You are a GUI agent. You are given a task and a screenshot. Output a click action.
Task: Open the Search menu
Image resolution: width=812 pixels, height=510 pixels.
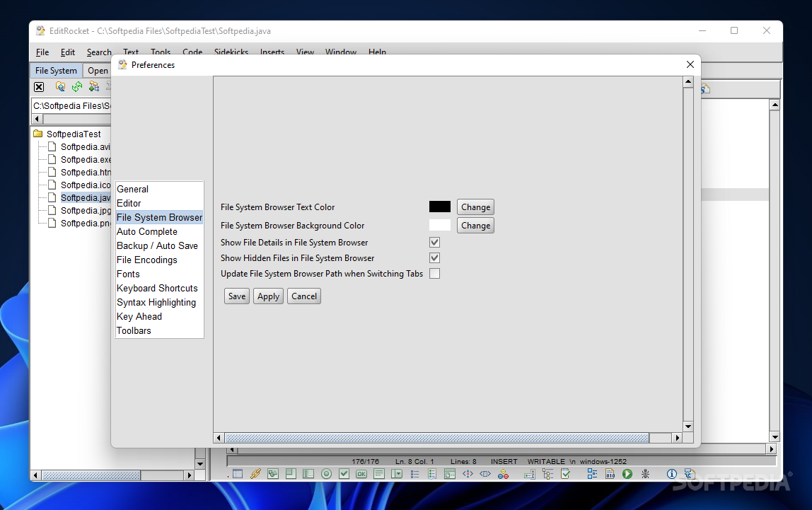(x=99, y=52)
